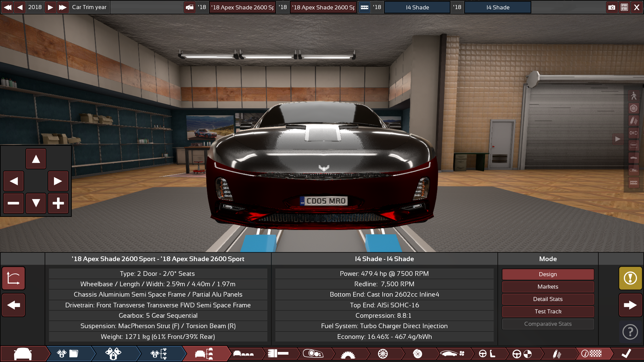Click the 'Weight: 1271 kg' row
The image size is (644, 362).
158,337
